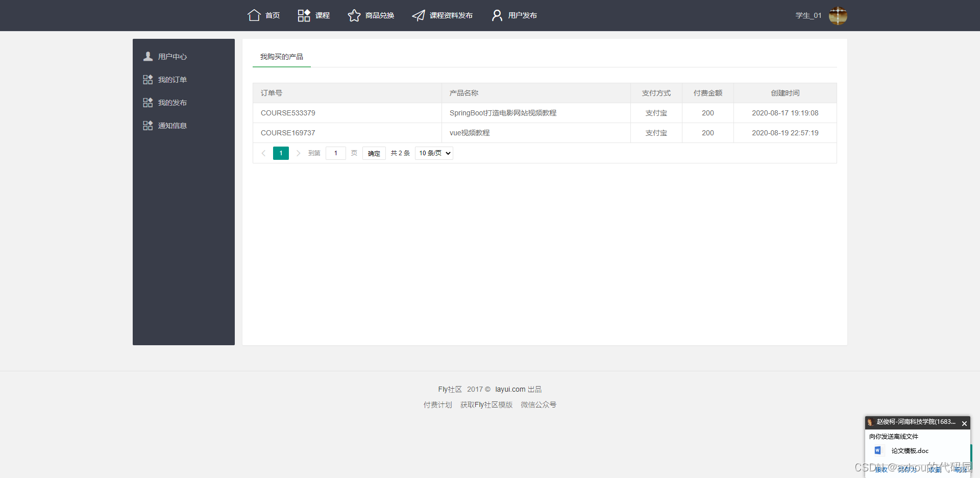Select the 课程 grid icon in the navbar
Image resolution: width=980 pixels, height=478 pixels.
[304, 15]
